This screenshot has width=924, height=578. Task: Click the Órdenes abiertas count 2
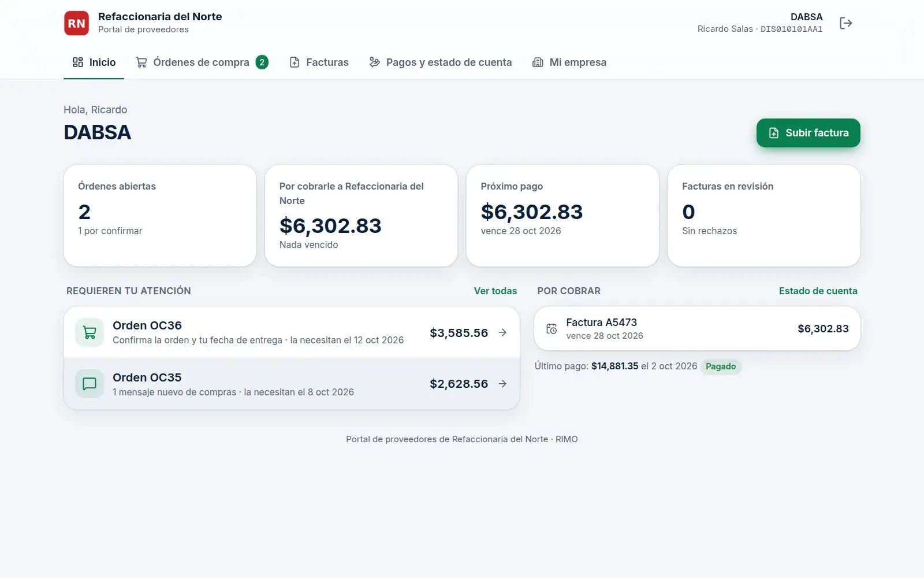84,212
